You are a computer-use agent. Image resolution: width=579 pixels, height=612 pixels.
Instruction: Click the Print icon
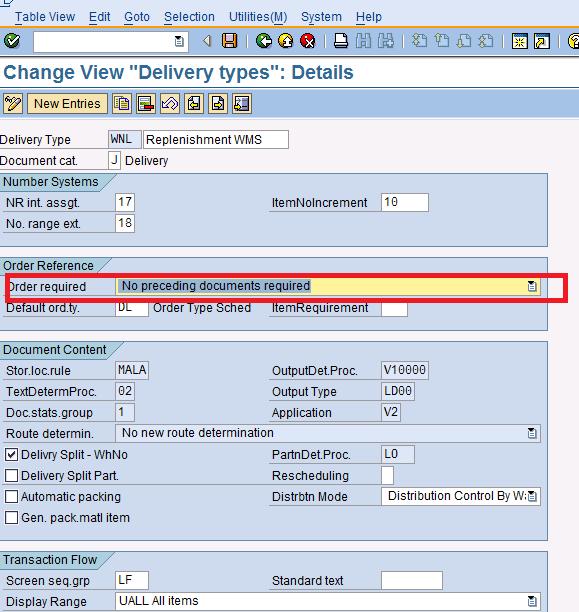pyautogui.click(x=341, y=41)
